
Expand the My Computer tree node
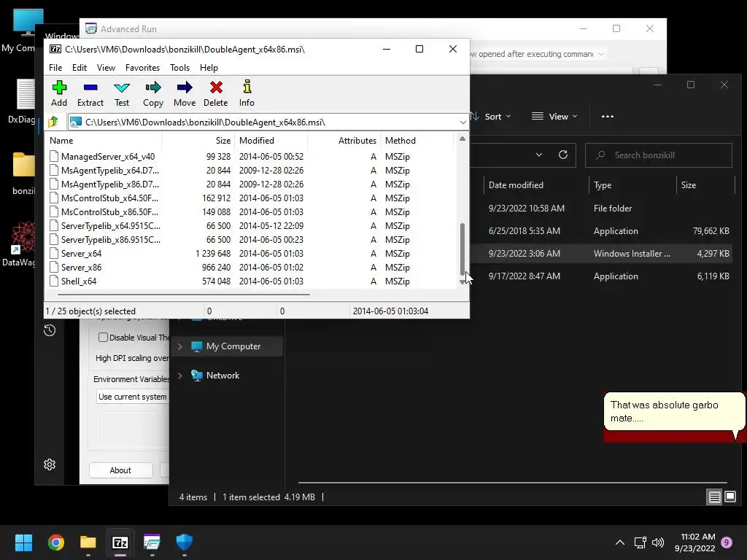tap(180, 346)
